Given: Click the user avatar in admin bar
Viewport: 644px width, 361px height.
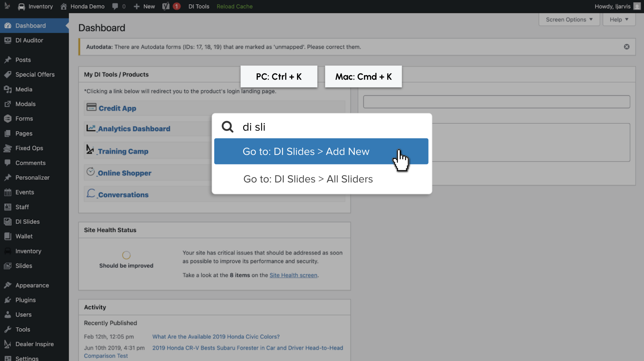Looking at the screenshot, I should point(637,6).
